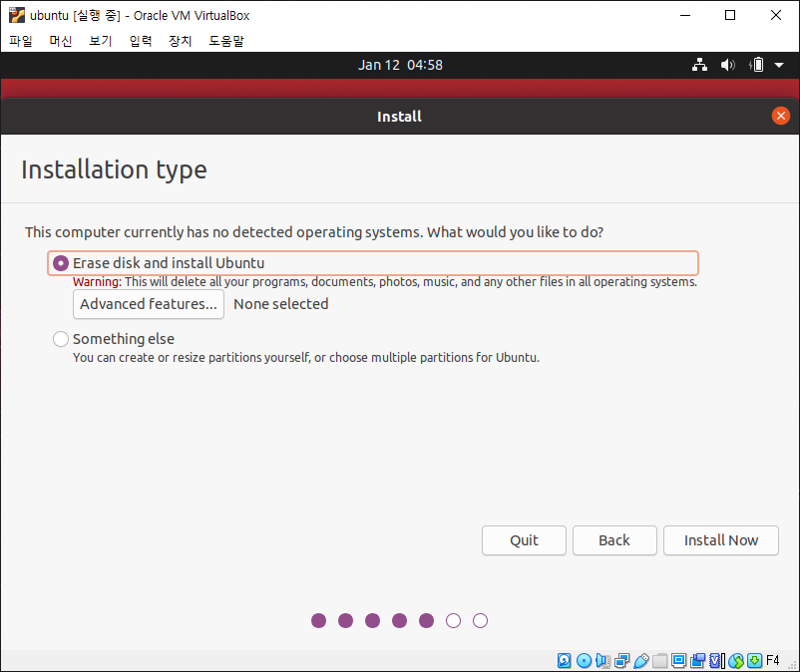Click the F4 host key label
This screenshot has width=800, height=672.
coord(772,661)
